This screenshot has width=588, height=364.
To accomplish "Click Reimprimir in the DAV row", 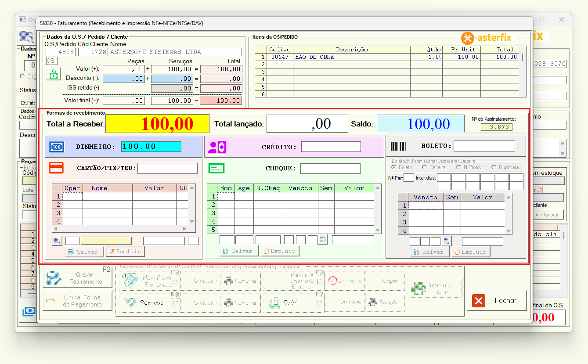I will (384, 303).
